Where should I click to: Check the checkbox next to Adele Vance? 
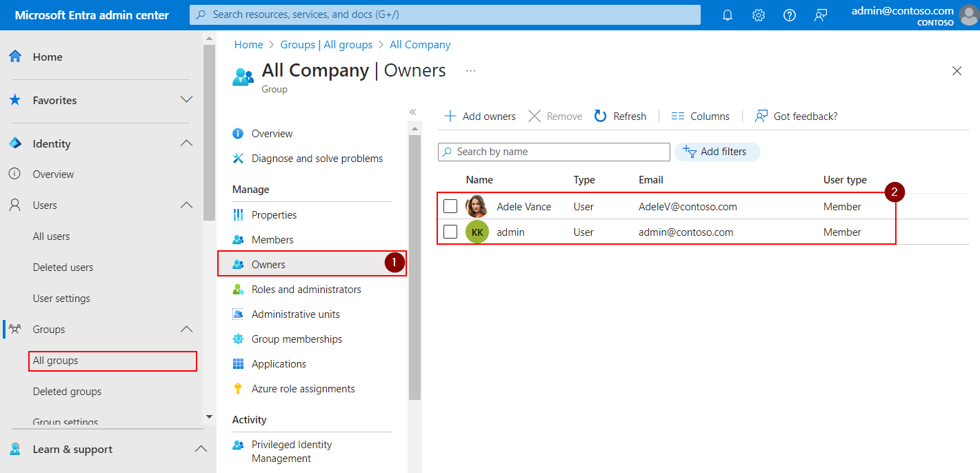click(x=450, y=205)
